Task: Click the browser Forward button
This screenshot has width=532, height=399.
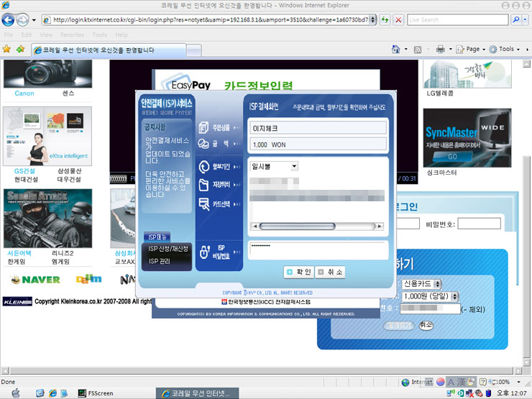Action: pyautogui.click(x=22, y=19)
